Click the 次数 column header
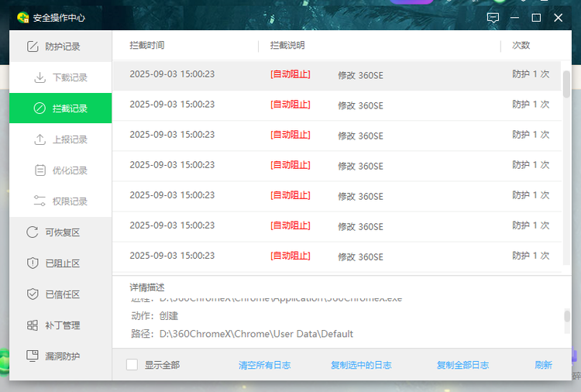Viewport: 581px width, 392px height. [521, 45]
